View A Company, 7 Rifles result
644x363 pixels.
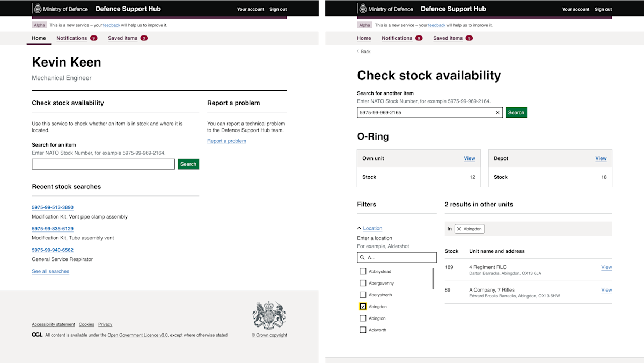[606, 290]
